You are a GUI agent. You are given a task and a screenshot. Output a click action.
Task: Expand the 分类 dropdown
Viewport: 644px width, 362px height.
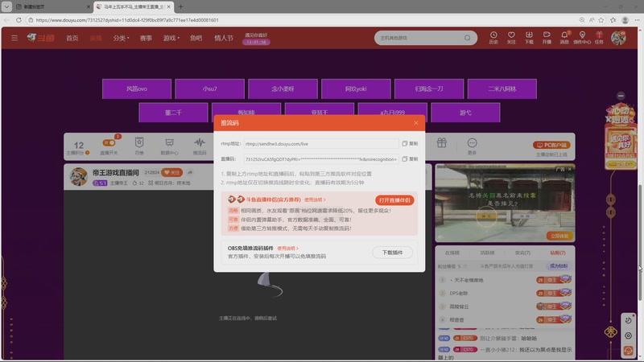point(121,38)
